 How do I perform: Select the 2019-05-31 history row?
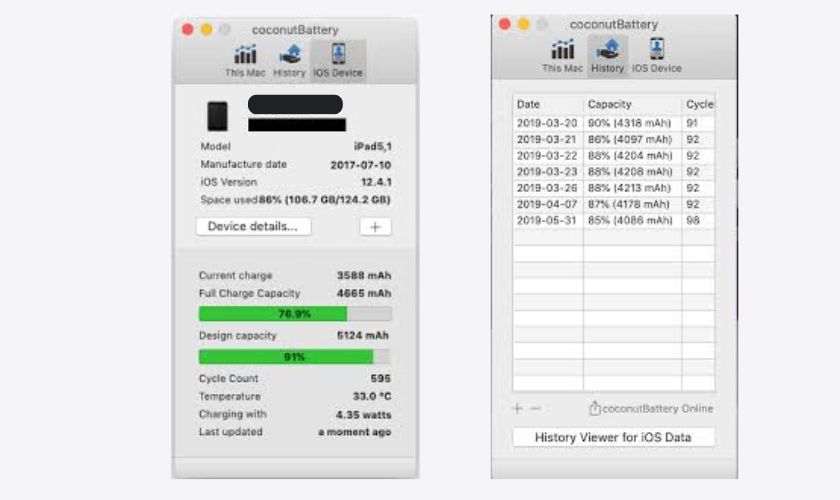pyautogui.click(x=613, y=220)
